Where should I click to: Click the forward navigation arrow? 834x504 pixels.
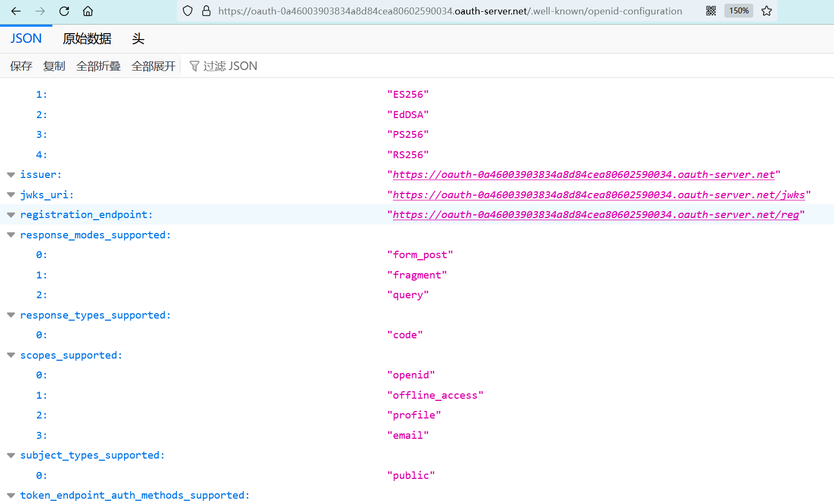tap(40, 11)
